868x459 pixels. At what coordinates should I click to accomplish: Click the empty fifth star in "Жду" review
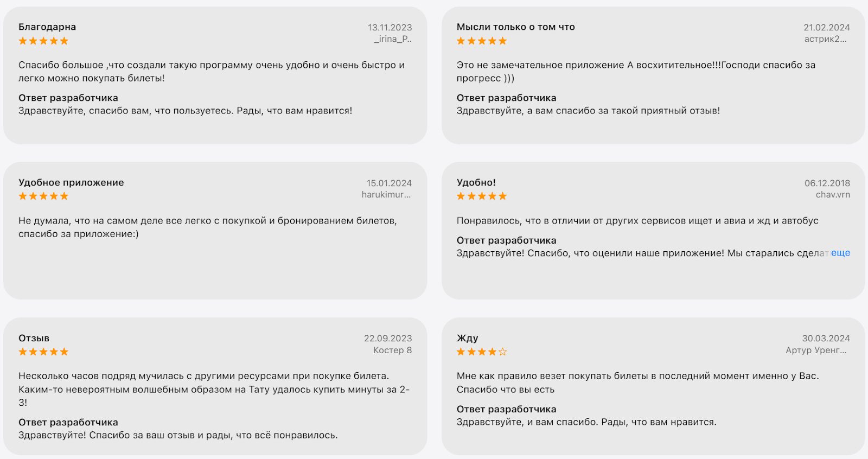502,352
